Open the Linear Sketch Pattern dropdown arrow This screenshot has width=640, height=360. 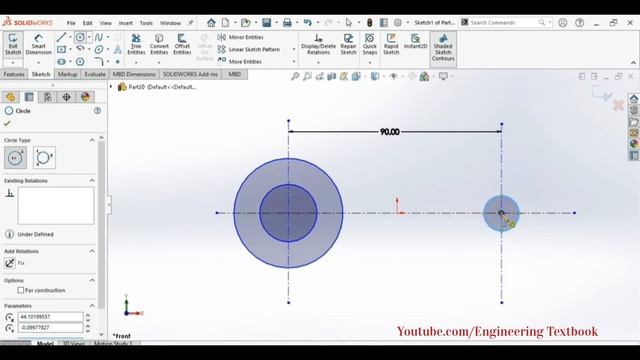click(x=294, y=49)
